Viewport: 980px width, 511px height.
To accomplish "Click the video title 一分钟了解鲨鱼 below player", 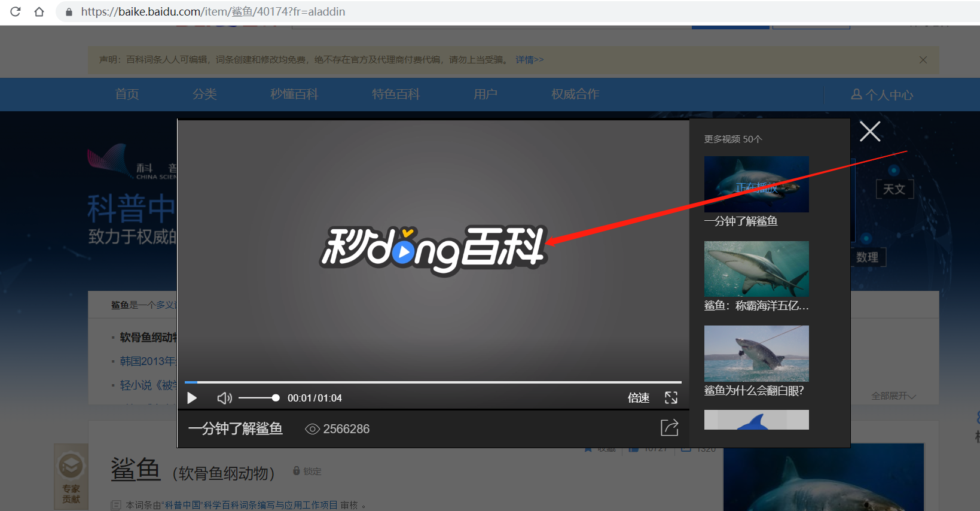I will (x=236, y=429).
